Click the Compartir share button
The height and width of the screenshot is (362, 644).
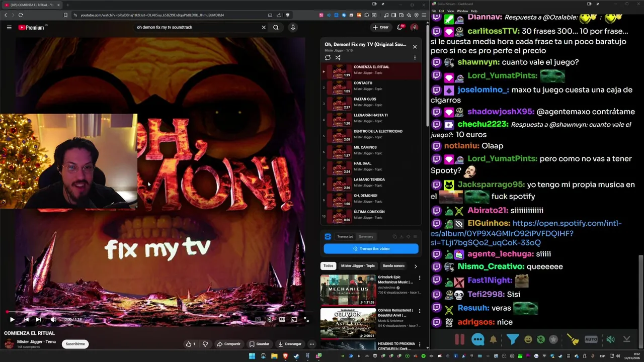[x=228, y=344]
